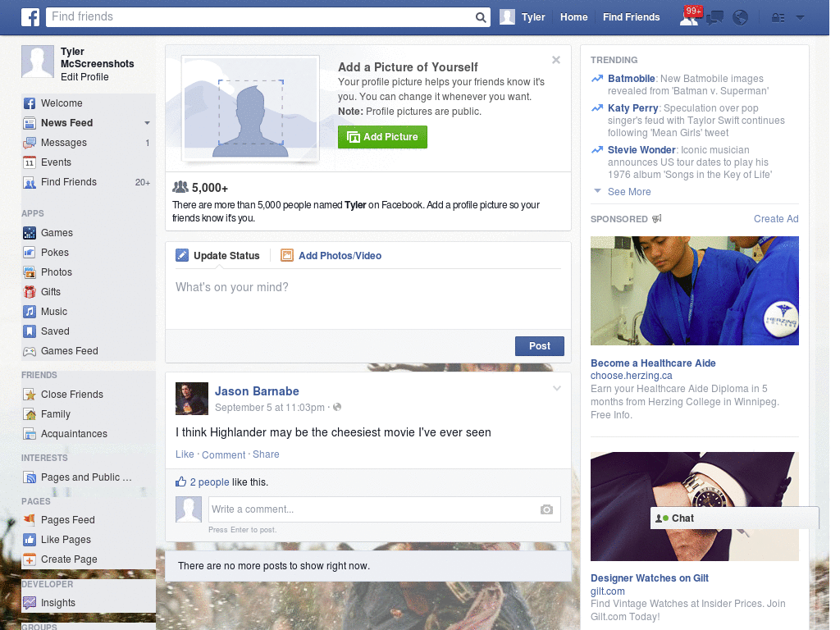
Task: Expand trending with See More
Action: click(x=629, y=192)
